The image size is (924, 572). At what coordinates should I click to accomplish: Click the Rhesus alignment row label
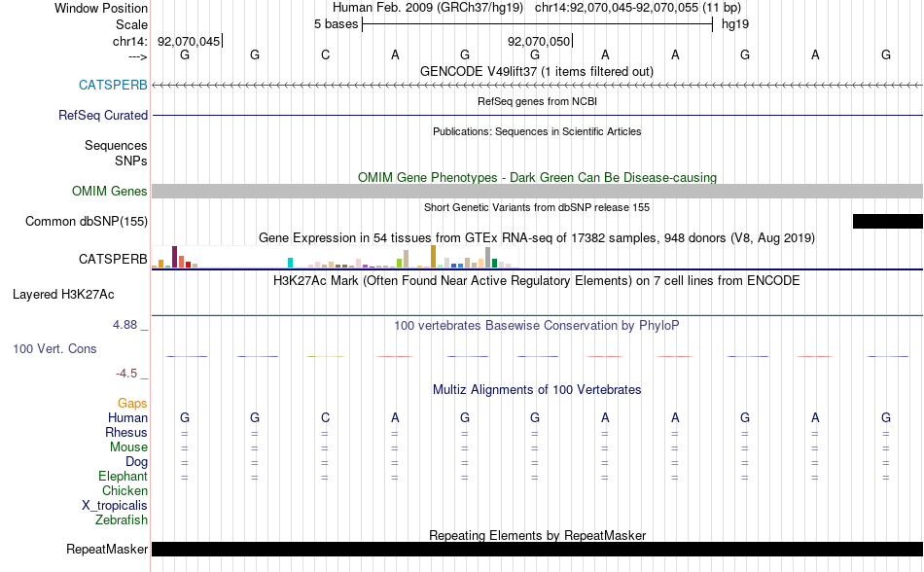tap(126, 432)
